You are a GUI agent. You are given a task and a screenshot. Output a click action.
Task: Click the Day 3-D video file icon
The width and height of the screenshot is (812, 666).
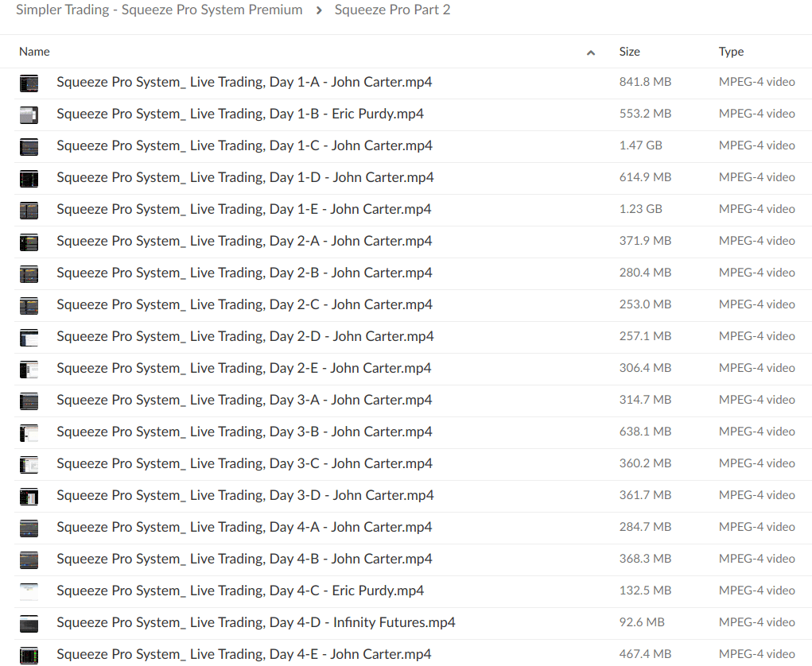(x=29, y=496)
